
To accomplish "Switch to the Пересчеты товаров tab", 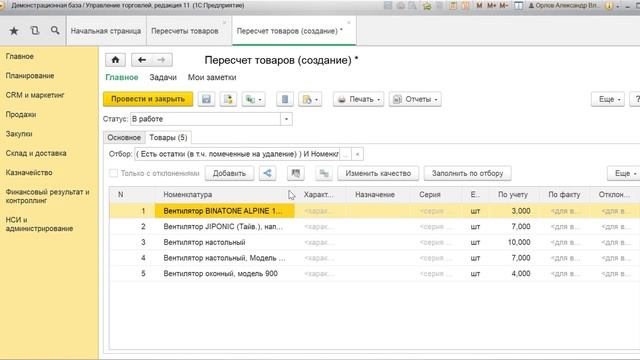I will (185, 31).
